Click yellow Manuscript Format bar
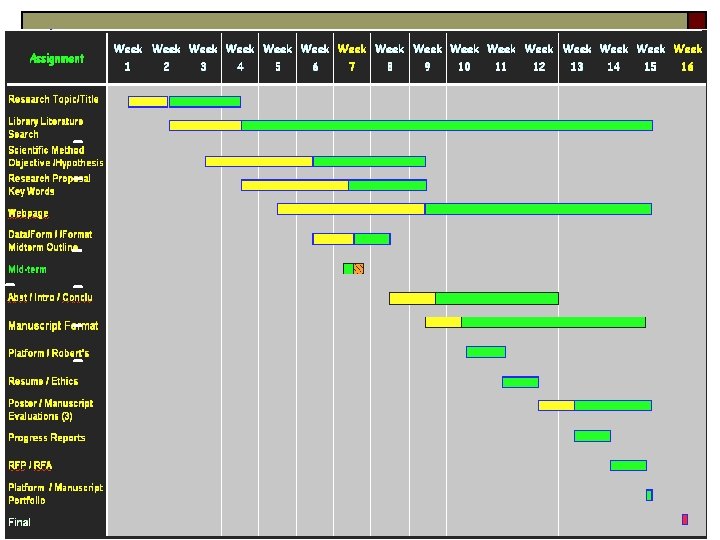Image resolution: width=720 pixels, height=540 pixels. coord(443,322)
